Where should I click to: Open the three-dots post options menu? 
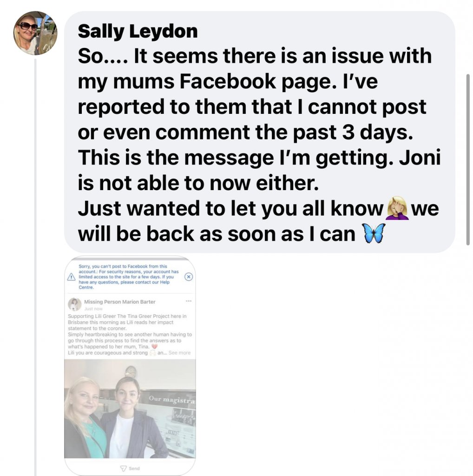pos(188,301)
